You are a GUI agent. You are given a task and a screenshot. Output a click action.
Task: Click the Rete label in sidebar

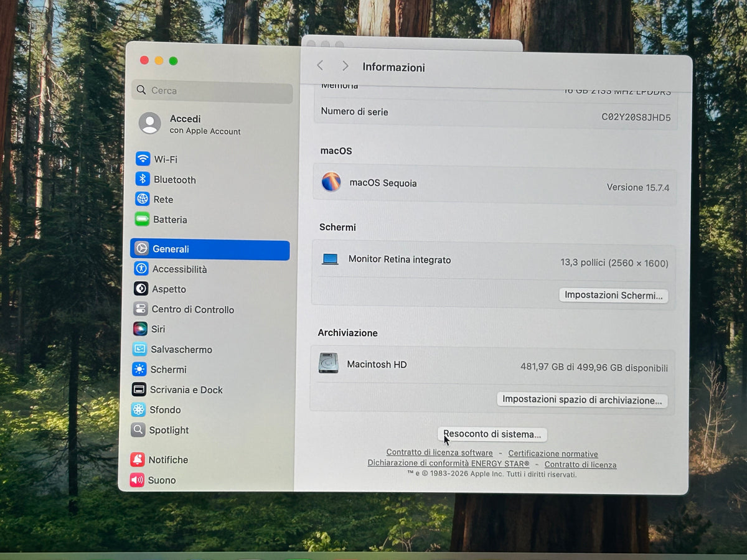click(163, 200)
